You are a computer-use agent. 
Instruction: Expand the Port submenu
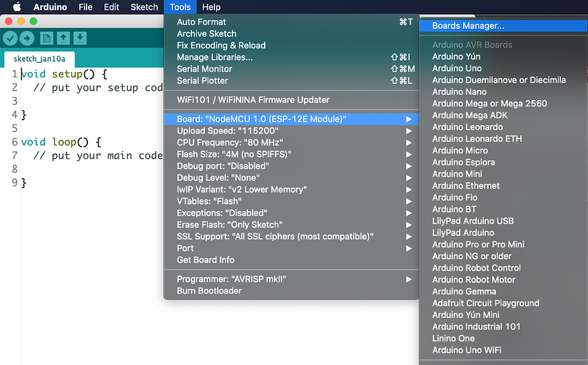(x=291, y=248)
